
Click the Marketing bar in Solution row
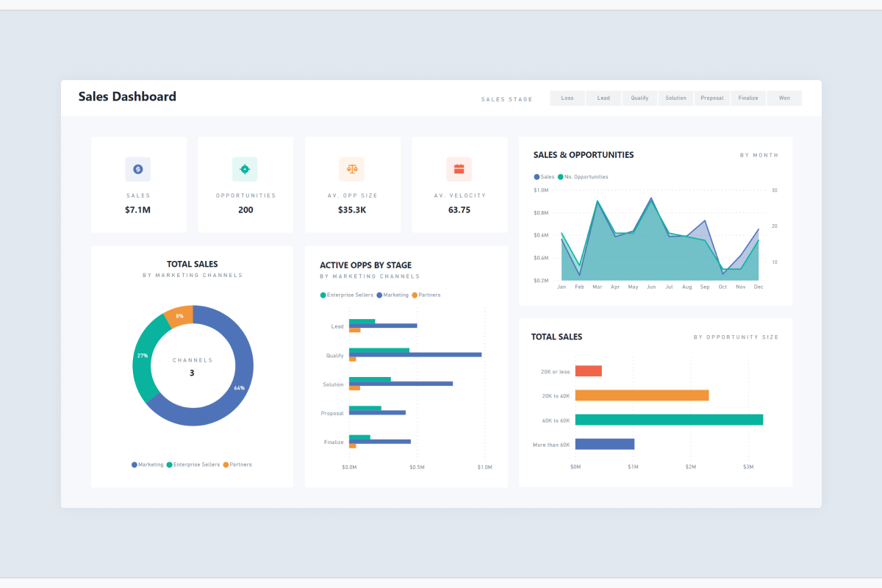401,384
